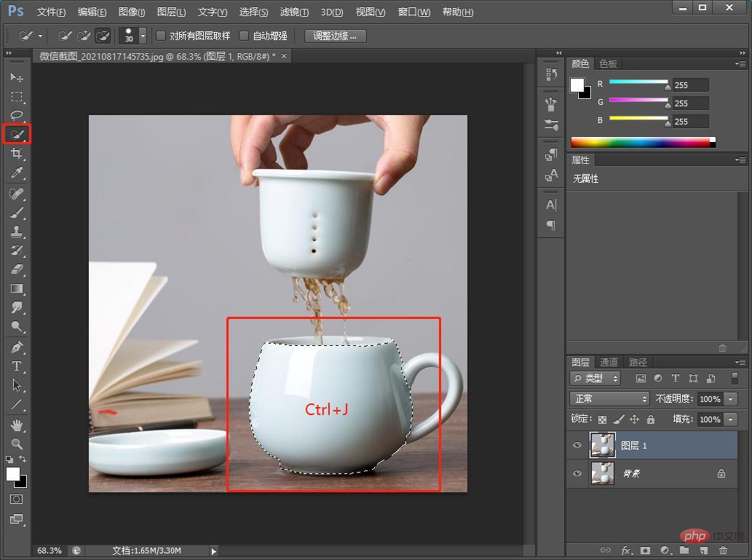Select the Spot Healing Brush tool
The width and height of the screenshot is (752, 560).
[16, 194]
